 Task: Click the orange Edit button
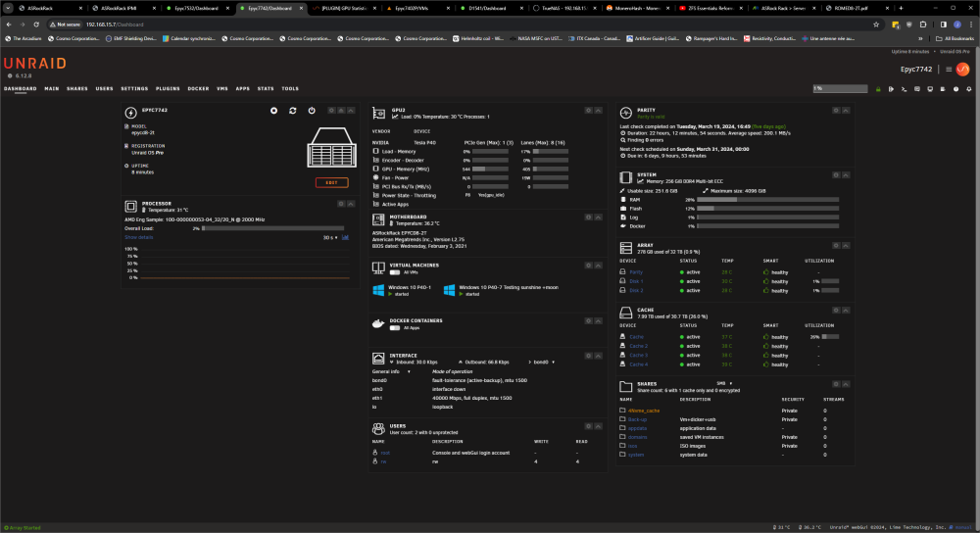(x=332, y=182)
